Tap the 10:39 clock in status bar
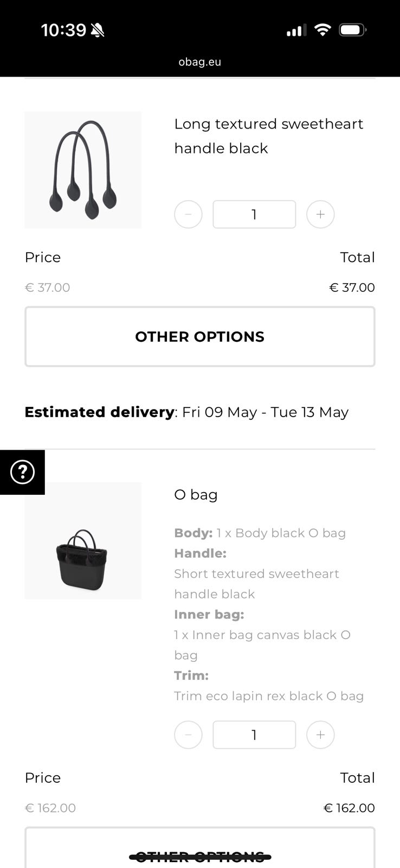 63,30
